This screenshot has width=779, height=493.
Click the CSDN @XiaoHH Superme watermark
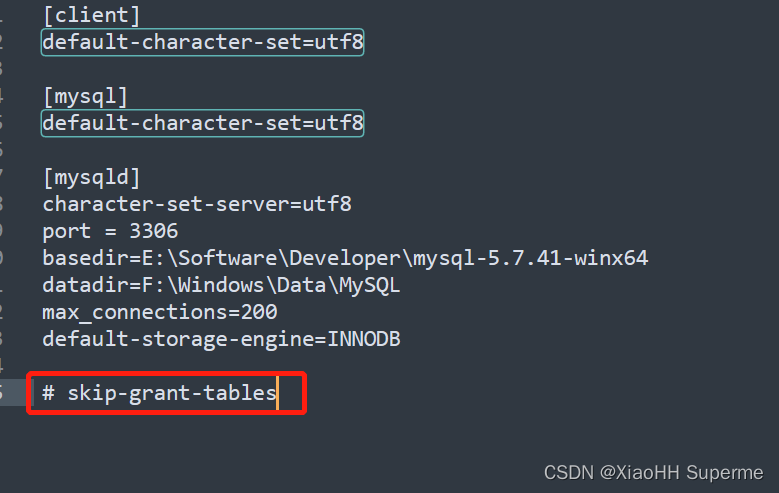pyautogui.click(x=653, y=473)
